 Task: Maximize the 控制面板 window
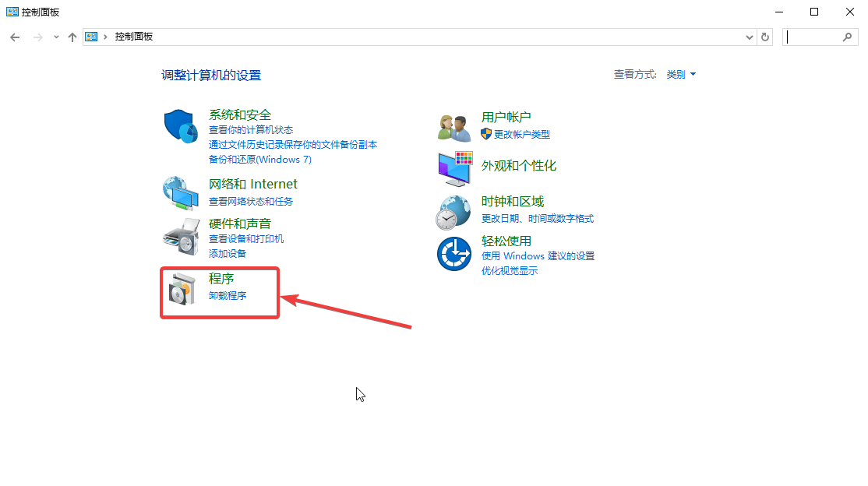tap(814, 12)
